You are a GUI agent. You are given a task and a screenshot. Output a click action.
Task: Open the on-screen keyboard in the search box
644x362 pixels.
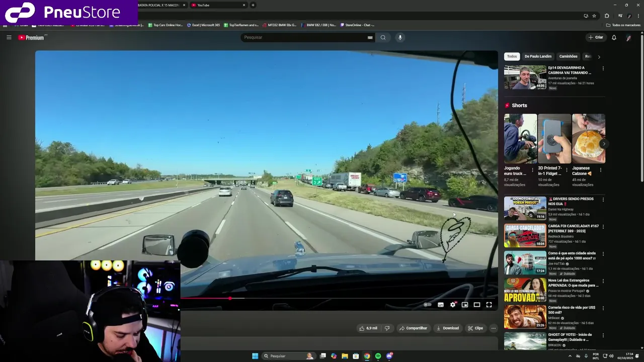pyautogui.click(x=370, y=37)
